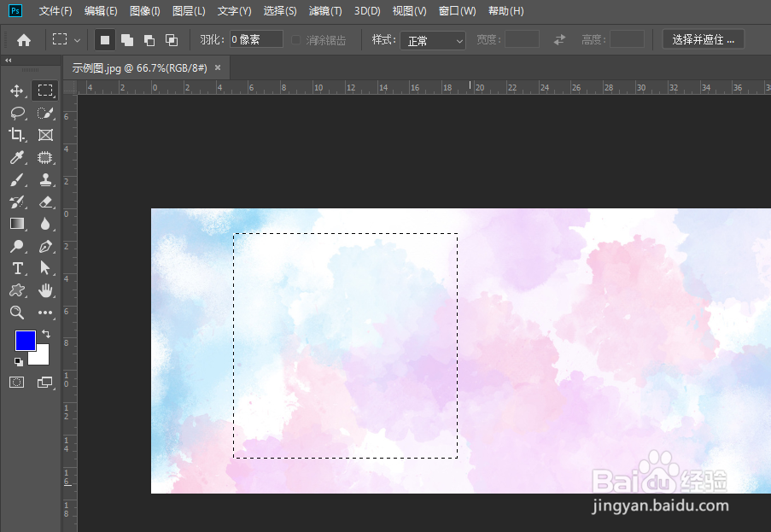
Task: Open the 视图(V) menu
Action: click(410, 11)
